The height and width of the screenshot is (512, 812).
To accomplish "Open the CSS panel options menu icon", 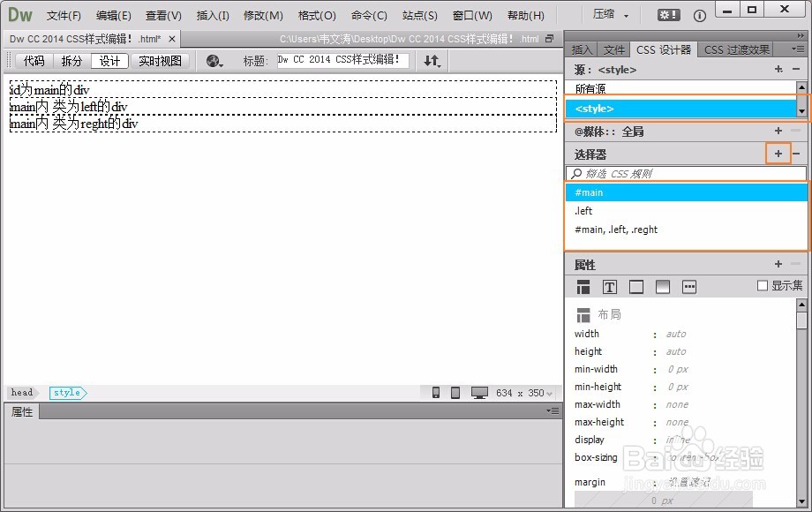I will point(798,49).
